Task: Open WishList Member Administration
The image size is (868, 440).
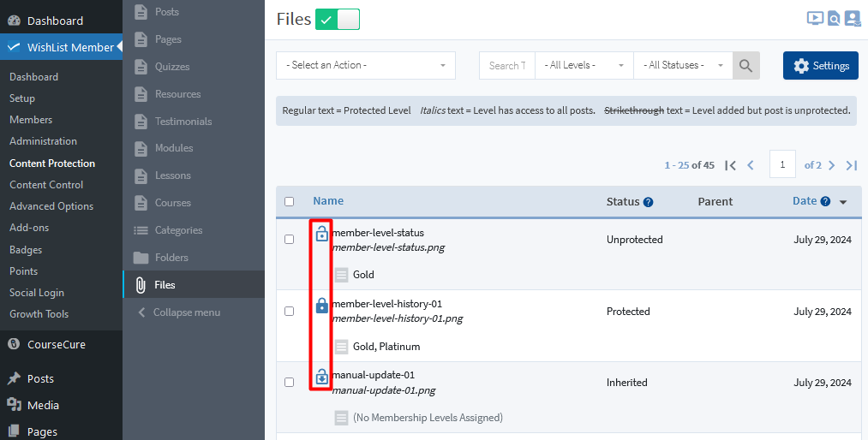Action: [43, 141]
